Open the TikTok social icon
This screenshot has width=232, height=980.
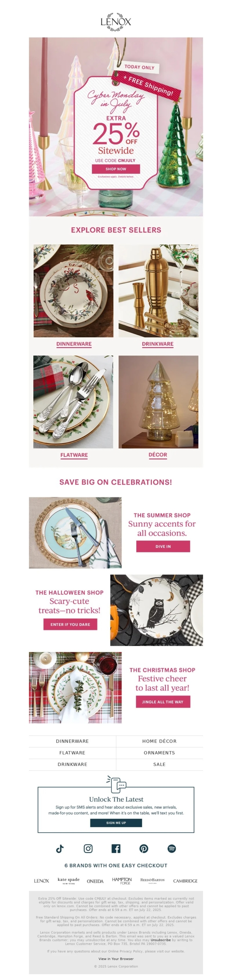tap(60, 849)
